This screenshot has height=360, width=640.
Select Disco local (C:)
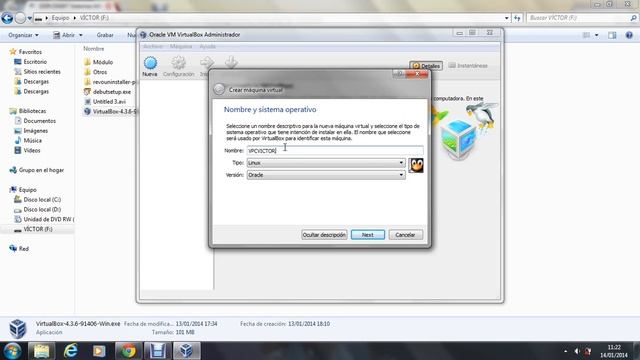click(x=42, y=200)
